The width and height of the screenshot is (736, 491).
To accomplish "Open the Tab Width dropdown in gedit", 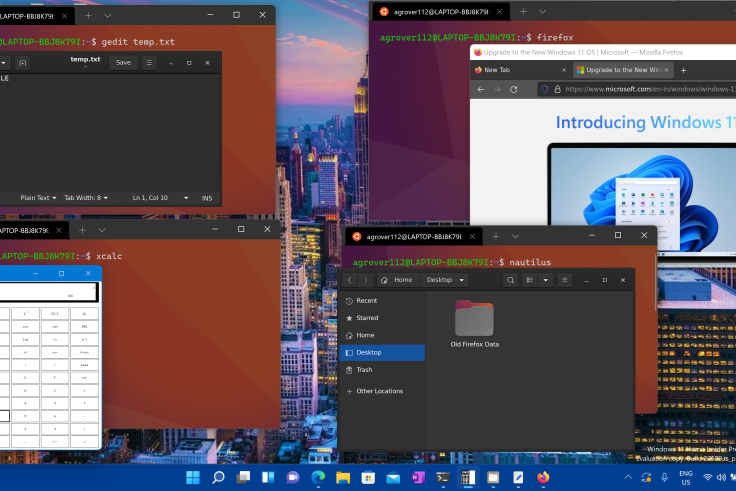I will tap(86, 198).
